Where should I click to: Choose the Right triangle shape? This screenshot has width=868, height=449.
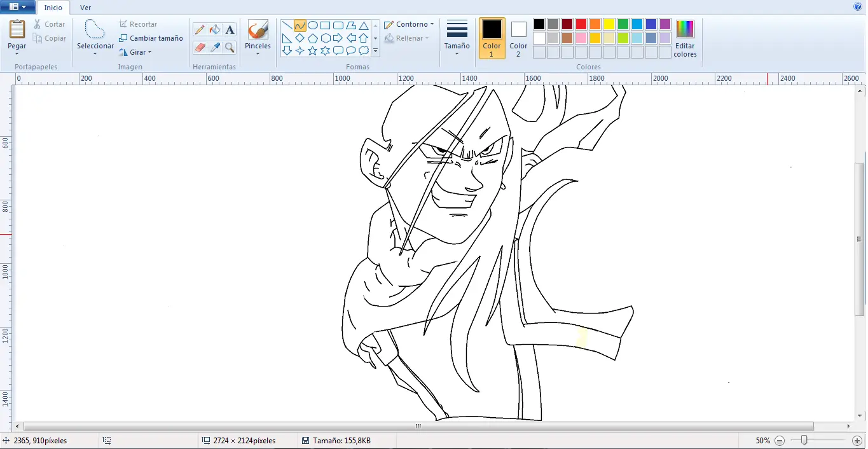tap(287, 38)
